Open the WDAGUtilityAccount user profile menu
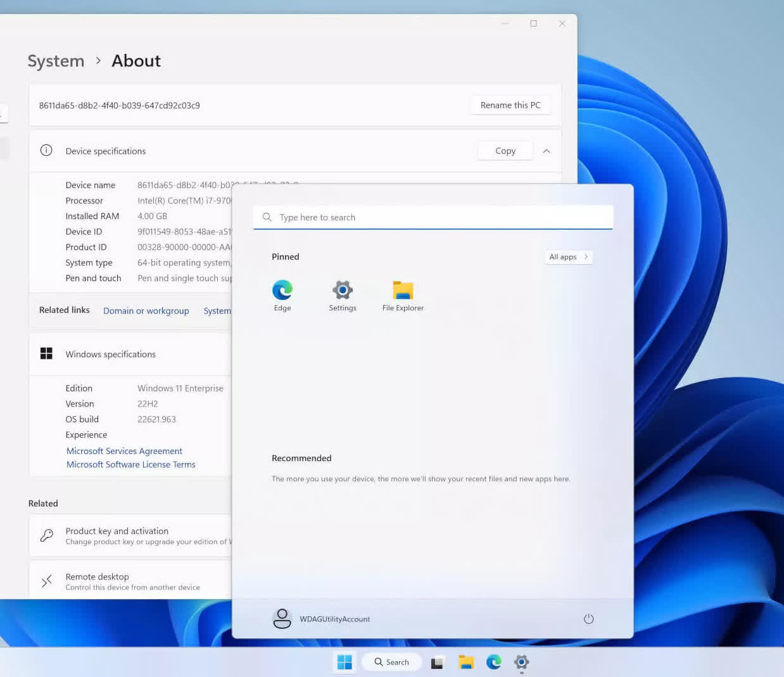The image size is (784, 677). click(x=322, y=619)
